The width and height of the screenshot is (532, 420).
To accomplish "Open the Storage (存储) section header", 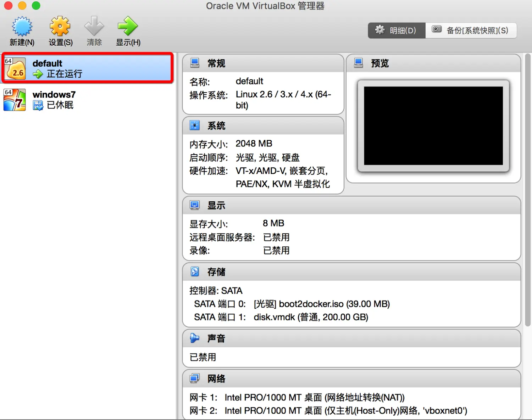I will [x=351, y=272].
